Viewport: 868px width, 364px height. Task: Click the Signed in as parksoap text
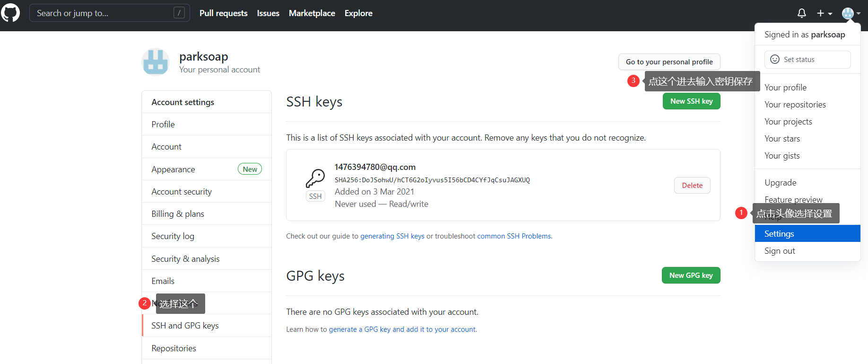click(805, 35)
